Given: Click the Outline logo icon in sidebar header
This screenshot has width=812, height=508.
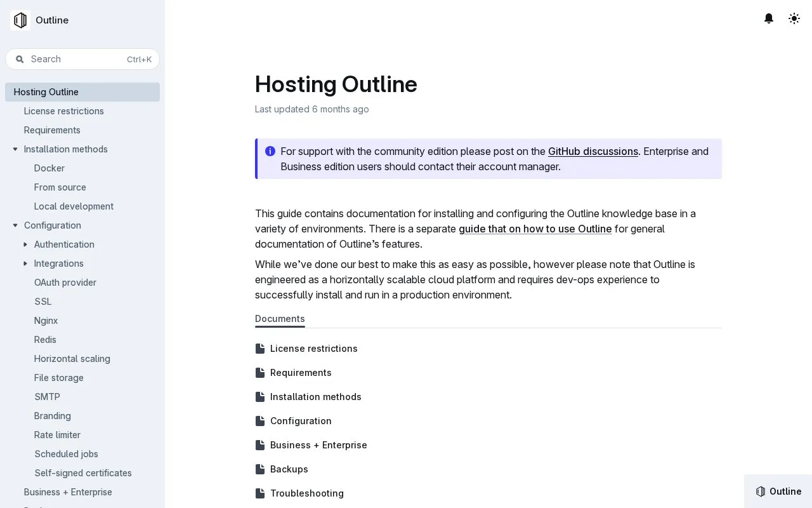Looking at the screenshot, I should point(20,20).
